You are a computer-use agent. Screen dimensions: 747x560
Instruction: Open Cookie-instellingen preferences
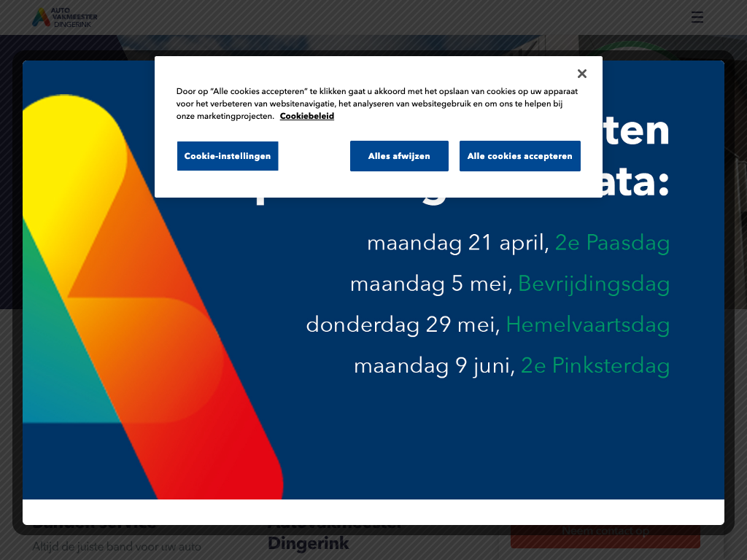(228, 156)
